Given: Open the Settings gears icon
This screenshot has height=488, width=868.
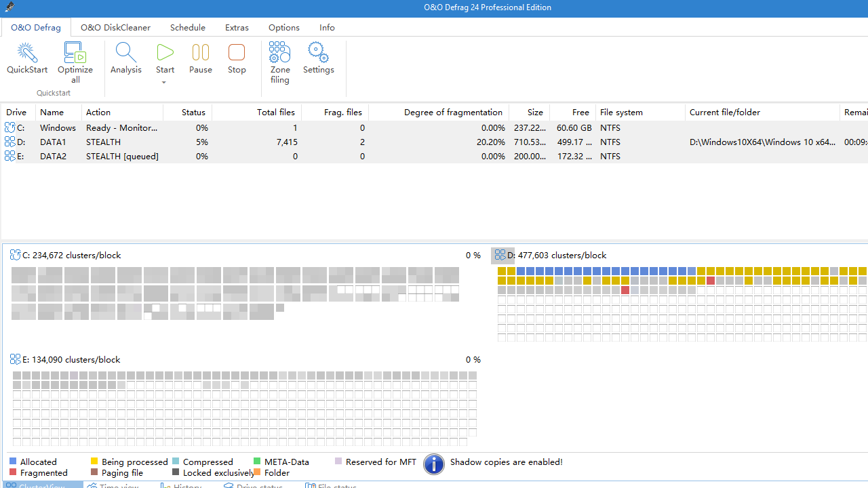Looking at the screenshot, I should click(x=318, y=53).
